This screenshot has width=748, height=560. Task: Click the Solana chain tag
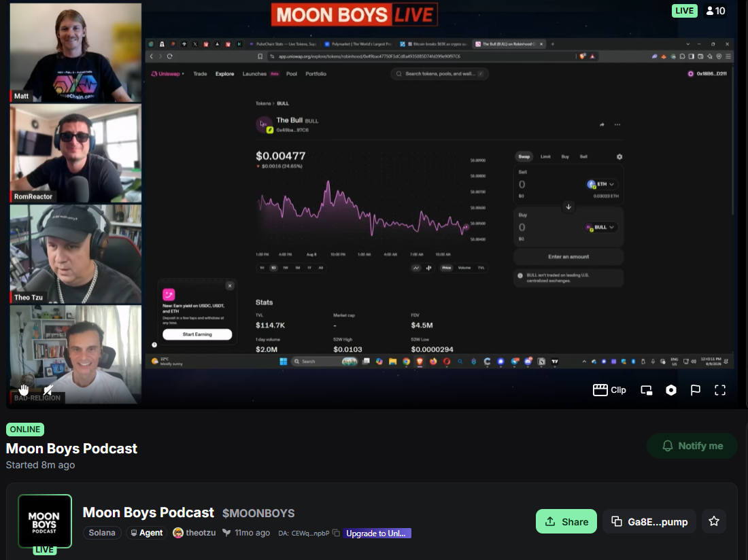pyautogui.click(x=102, y=532)
